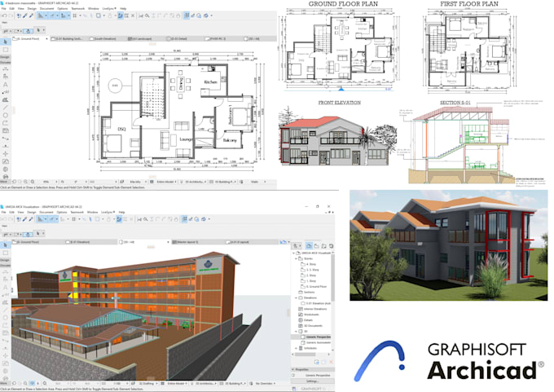
Task: Toggle grid snap icon in top window toolbar
Action: point(75,15)
